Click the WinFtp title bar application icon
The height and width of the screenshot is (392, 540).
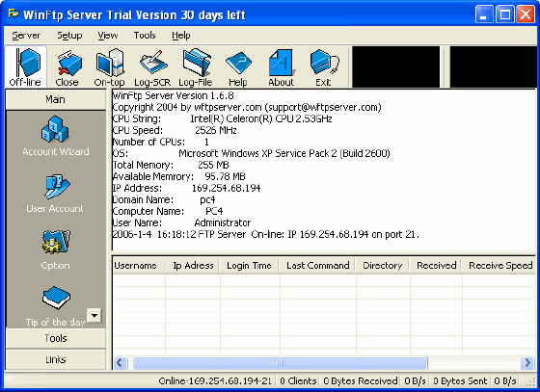tap(13, 13)
